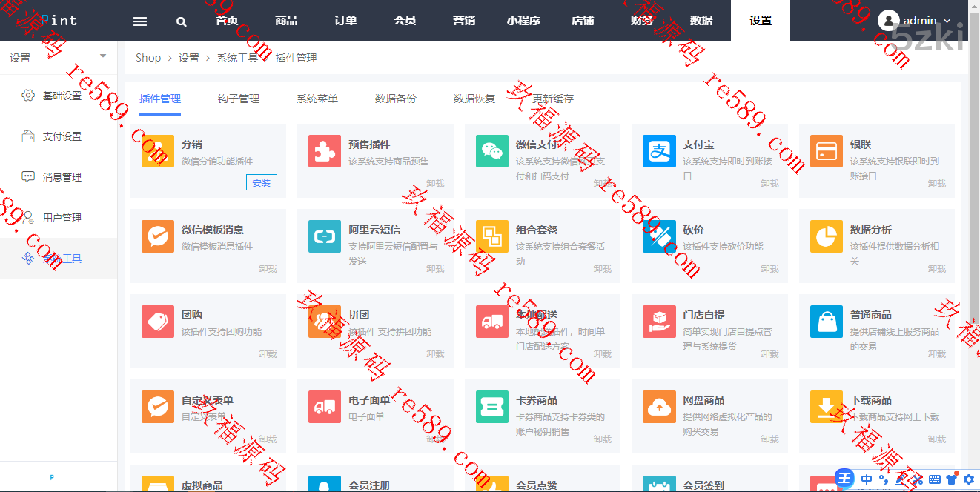Screen dimensions: 980x492
Task: Switch to the 数据备份 tab
Action: coord(396,99)
